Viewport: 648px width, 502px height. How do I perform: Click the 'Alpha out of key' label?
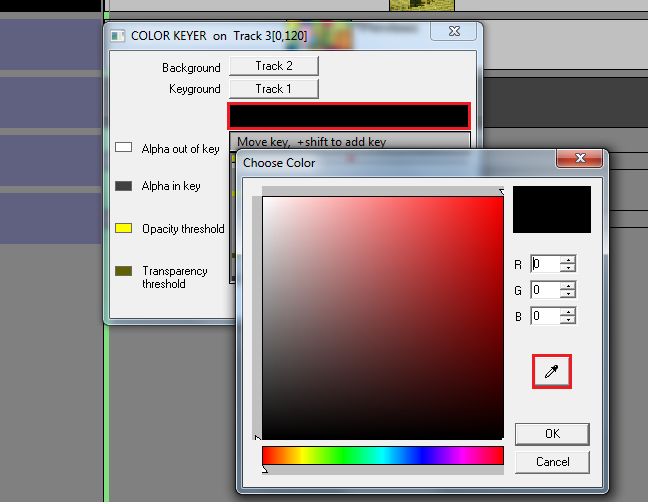[180, 149]
